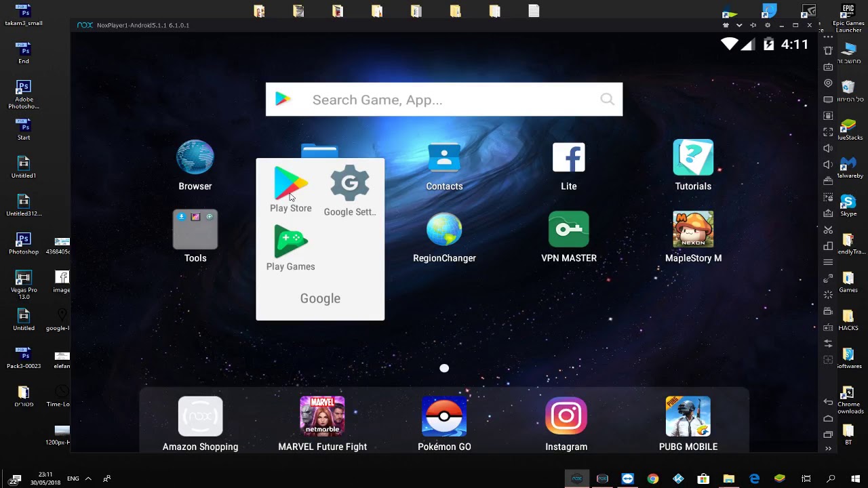Screen dimensions: 868x488
Task: Open Nox keyboard control settings
Action: [x=828, y=67]
